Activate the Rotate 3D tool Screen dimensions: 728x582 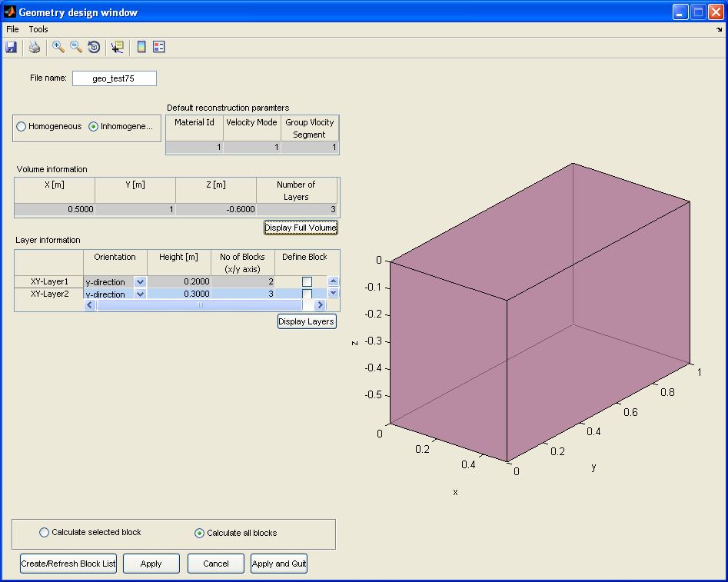[95, 47]
